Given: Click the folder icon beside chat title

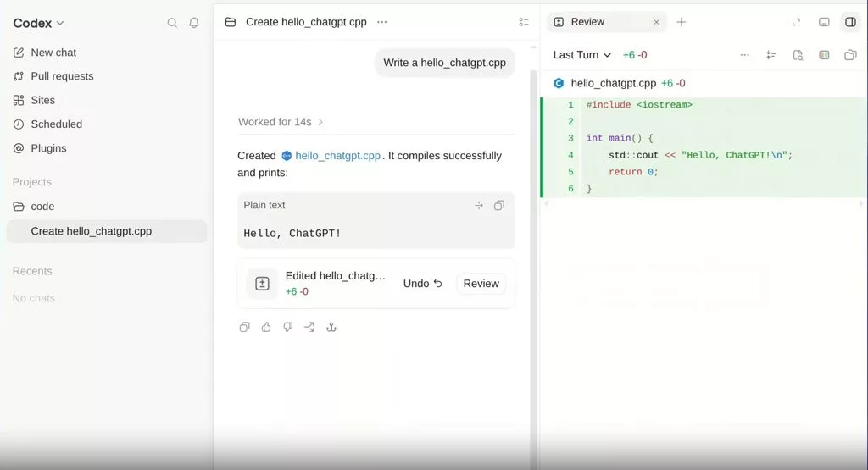Looking at the screenshot, I should point(231,22).
